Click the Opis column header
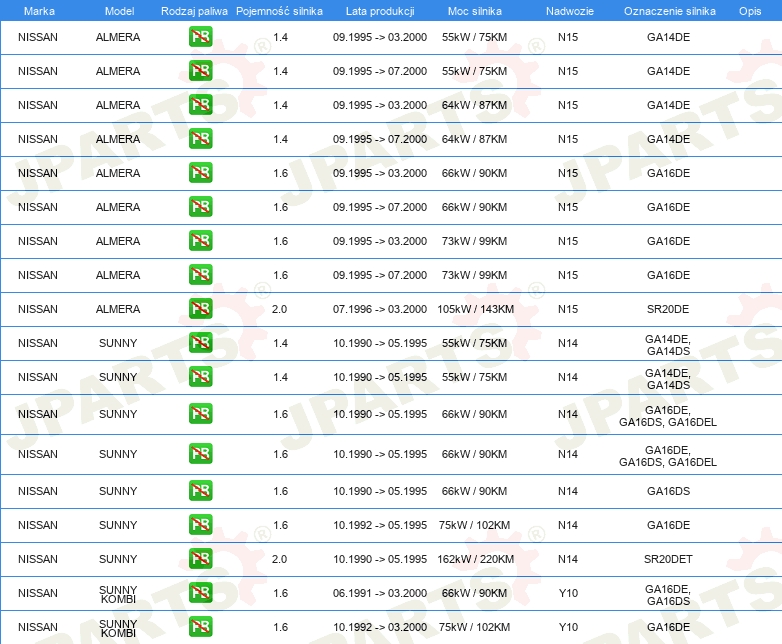Image resolution: width=782 pixels, height=644 pixels. pos(750,11)
